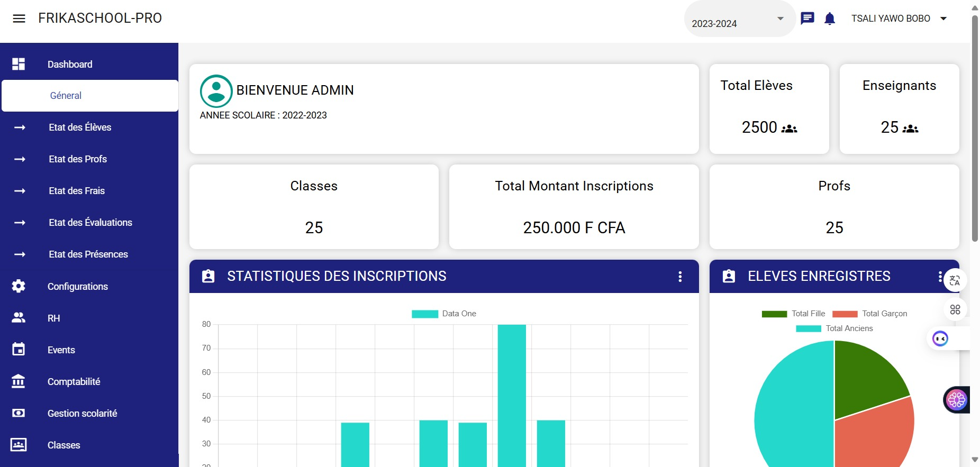980x467 pixels.
Task: Open the Events section
Action: [x=61, y=350]
